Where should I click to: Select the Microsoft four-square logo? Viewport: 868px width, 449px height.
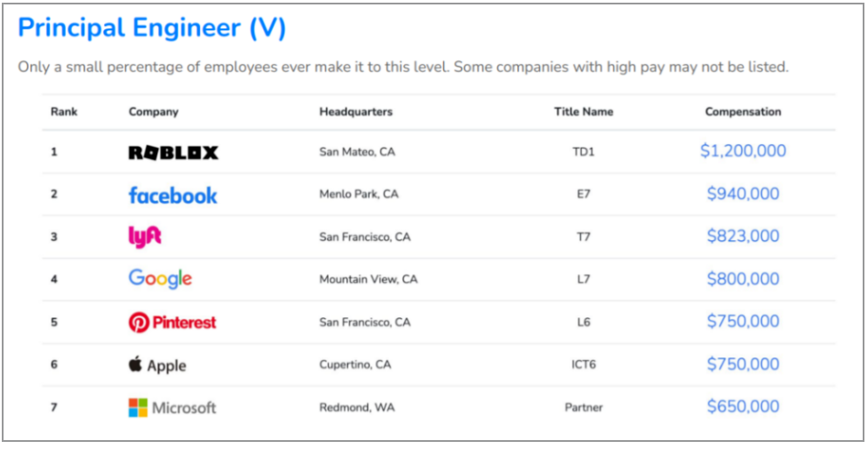[138, 407]
